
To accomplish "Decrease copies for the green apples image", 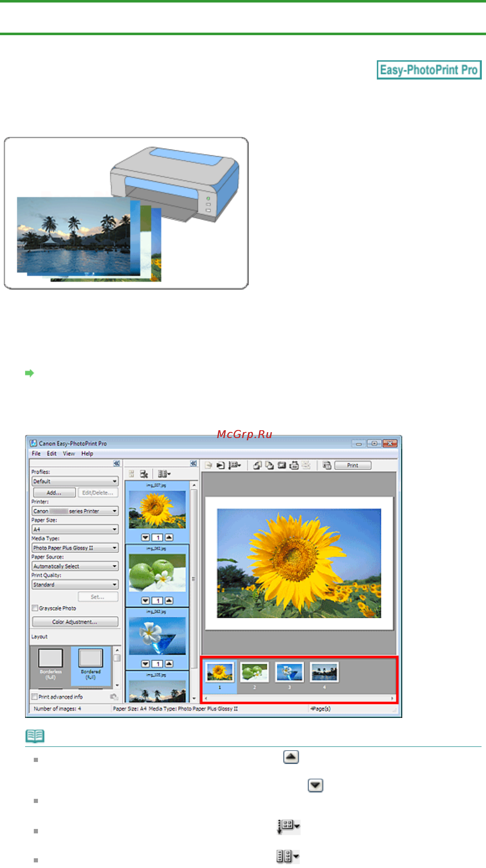I will (146, 600).
